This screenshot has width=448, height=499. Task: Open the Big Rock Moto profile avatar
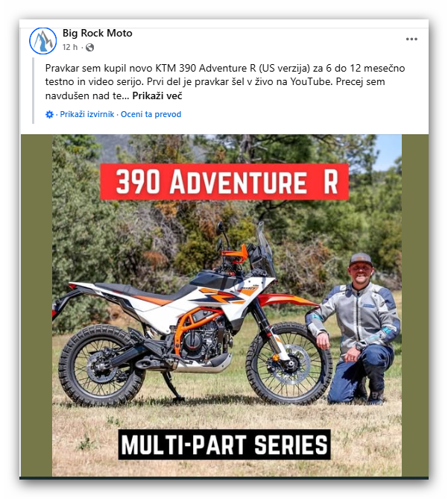(43, 41)
